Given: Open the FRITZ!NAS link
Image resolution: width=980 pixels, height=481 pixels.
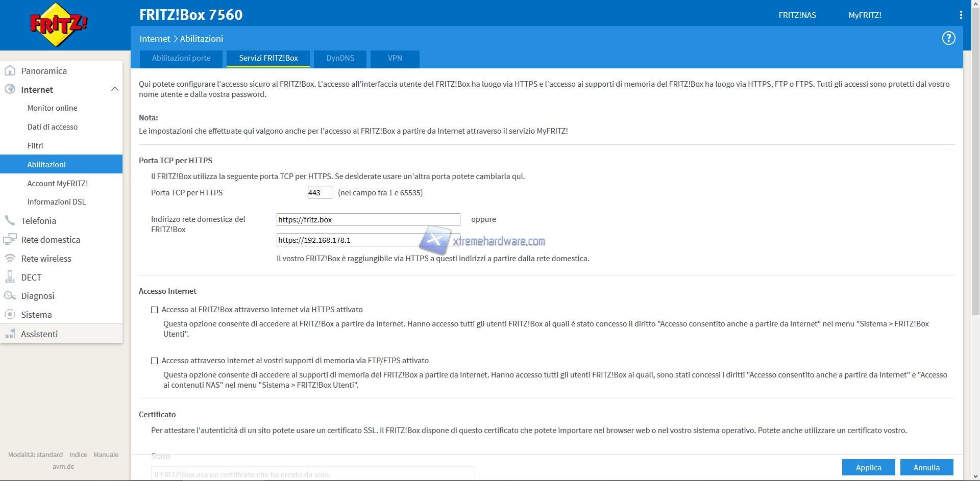Looking at the screenshot, I should (x=797, y=15).
